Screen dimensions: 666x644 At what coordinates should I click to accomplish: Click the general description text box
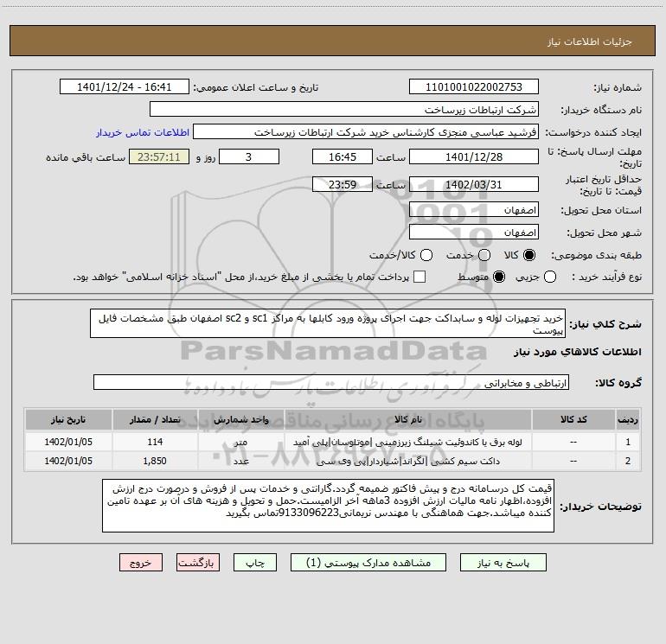coord(328,323)
